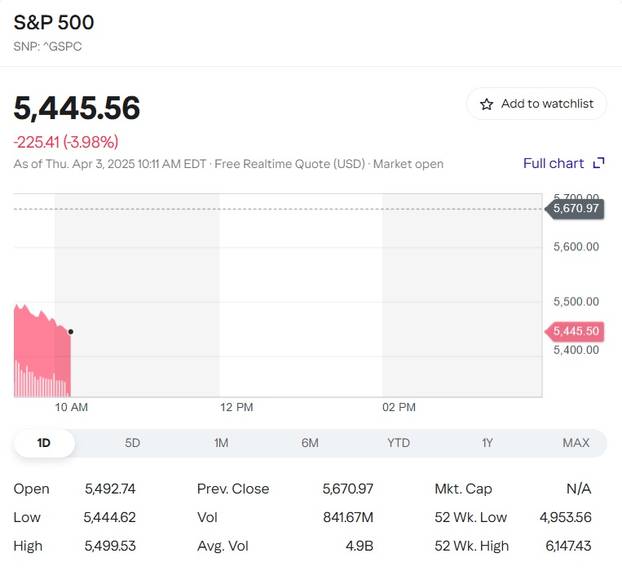Click the Add to watchlist button
The image size is (622, 571).
[536, 104]
